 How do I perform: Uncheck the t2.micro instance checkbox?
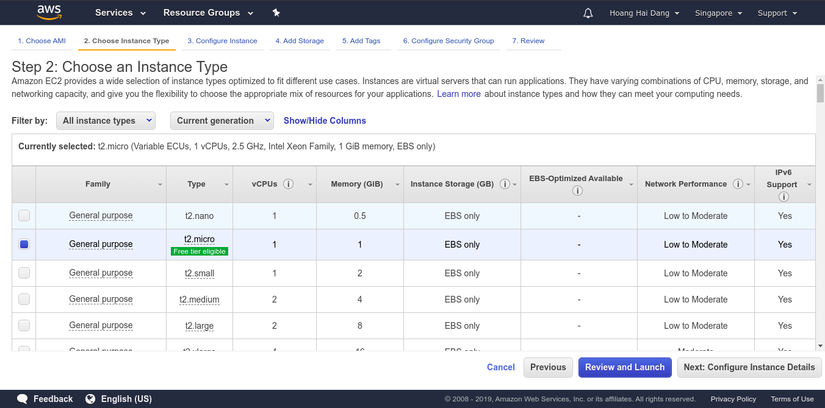(24, 244)
